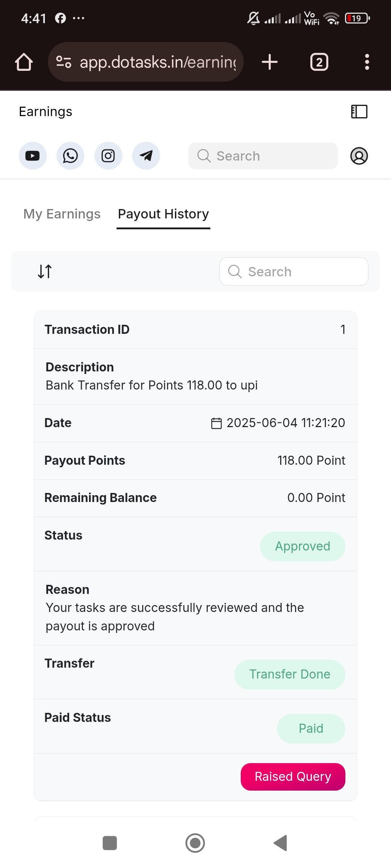Open the tab switcher showing 2
391x868 pixels.
coord(319,62)
